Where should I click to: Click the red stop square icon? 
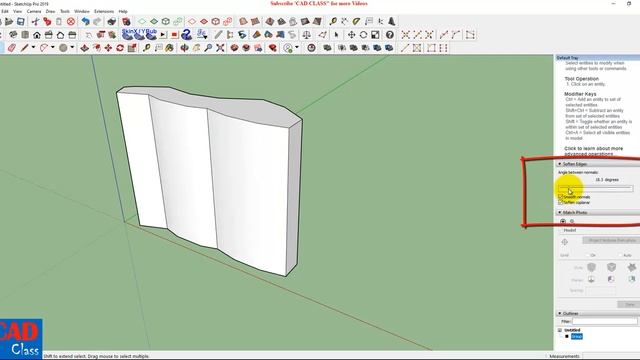tap(175, 35)
